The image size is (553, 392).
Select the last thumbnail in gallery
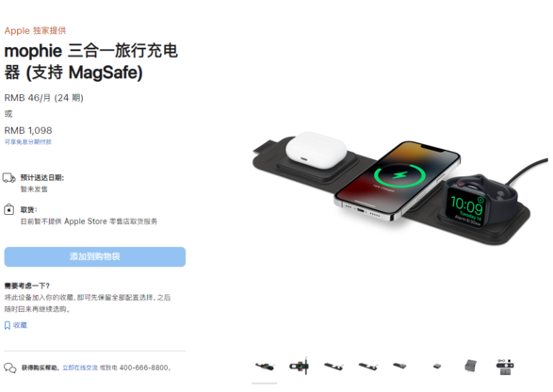point(505,367)
